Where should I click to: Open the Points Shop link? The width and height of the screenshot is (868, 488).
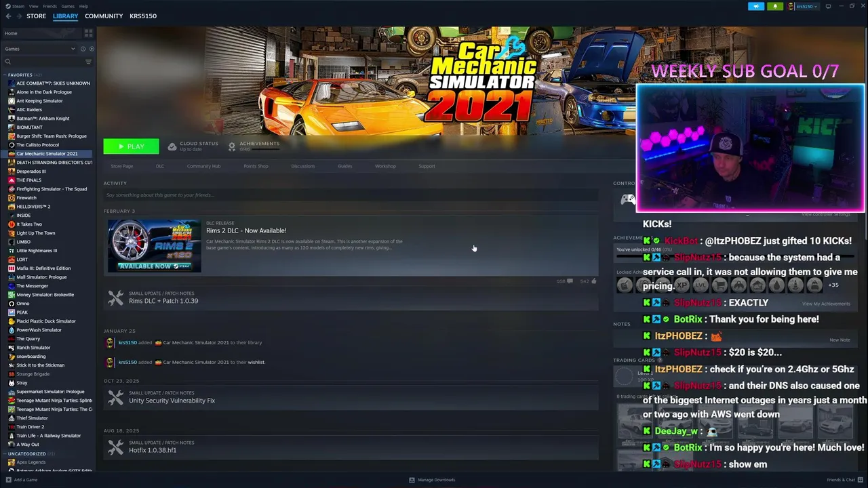256,166
